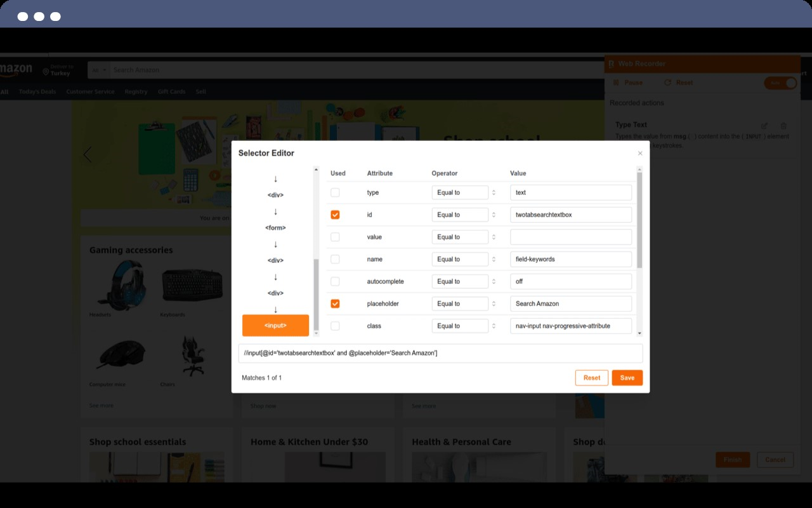Click the XPath expression field
This screenshot has height=508, width=812.
[x=440, y=353]
